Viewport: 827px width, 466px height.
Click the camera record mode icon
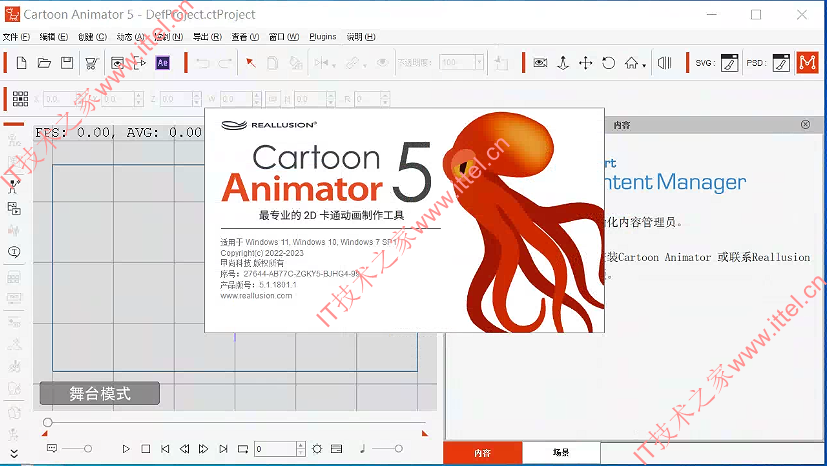665,63
